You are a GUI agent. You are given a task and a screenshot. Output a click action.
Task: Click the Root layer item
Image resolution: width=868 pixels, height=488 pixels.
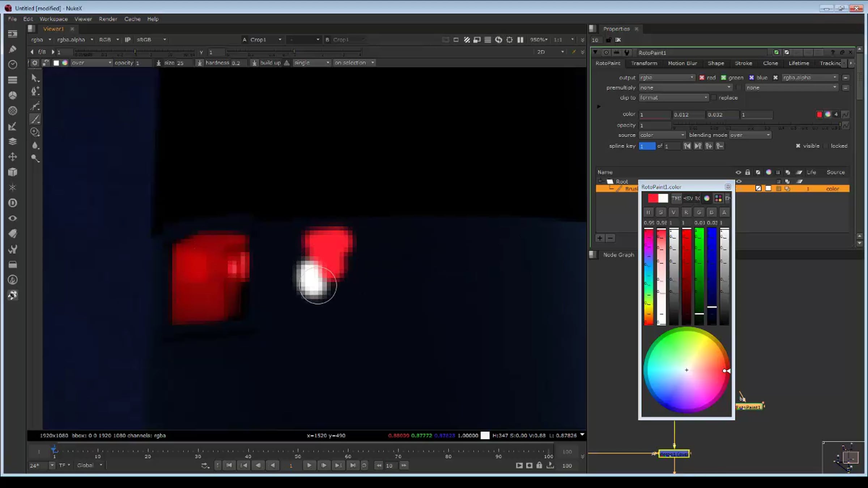pyautogui.click(x=622, y=181)
